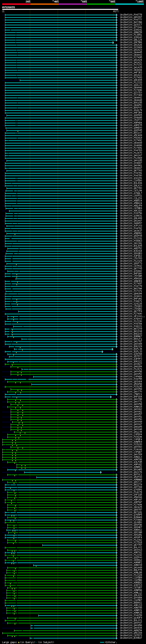Select the UniRef100_C5IFT7 label
Image resolution: width=146 pixels, height=644 pixels.
(x=131, y=120)
